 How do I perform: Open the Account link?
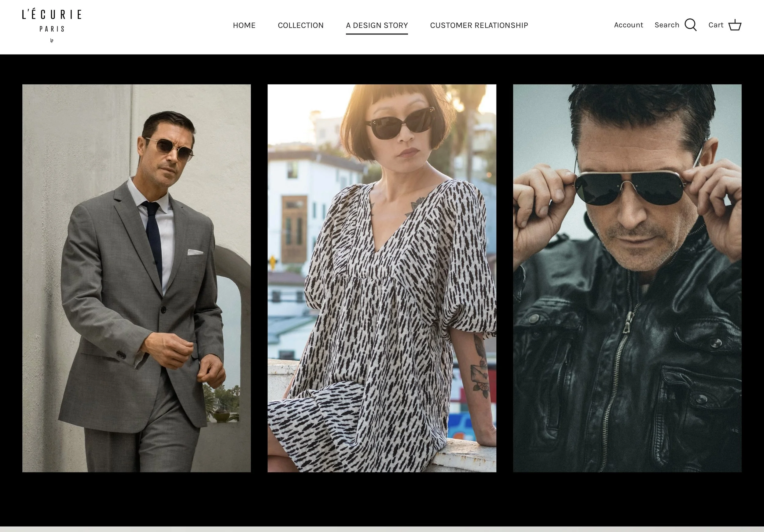628,25
